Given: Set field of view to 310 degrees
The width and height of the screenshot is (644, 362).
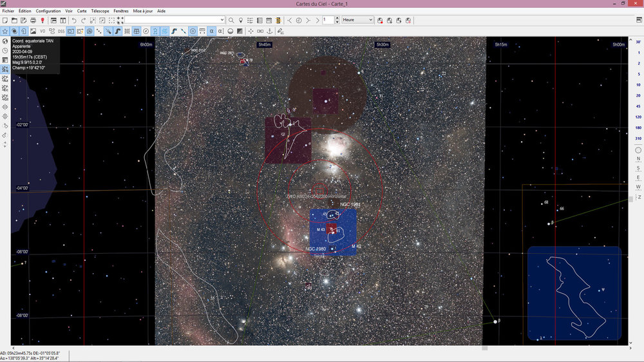Looking at the screenshot, I should pos(638,138).
